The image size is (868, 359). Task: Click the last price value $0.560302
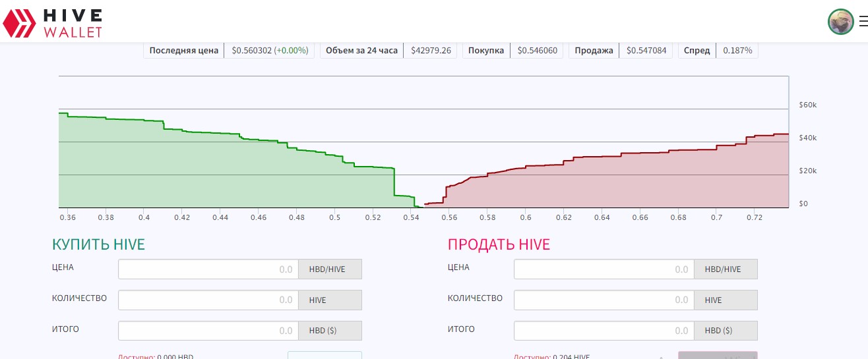tap(251, 51)
